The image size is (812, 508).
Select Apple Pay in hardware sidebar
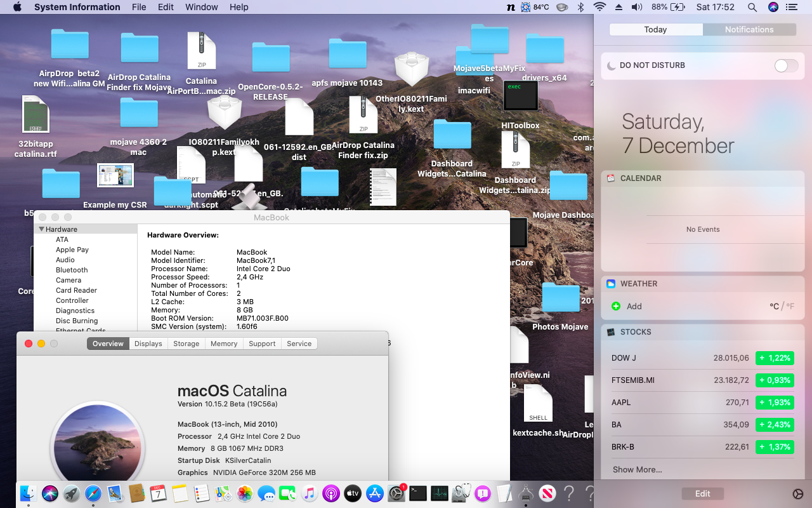[72, 250]
